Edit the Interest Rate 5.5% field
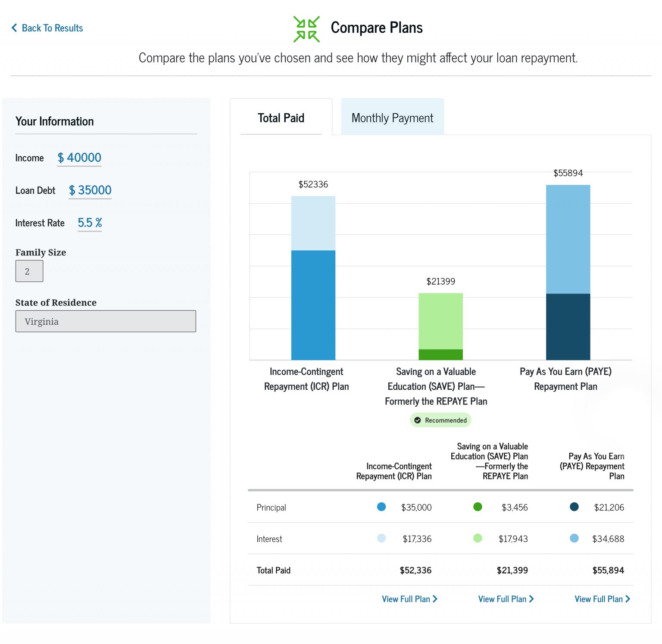 click(90, 223)
